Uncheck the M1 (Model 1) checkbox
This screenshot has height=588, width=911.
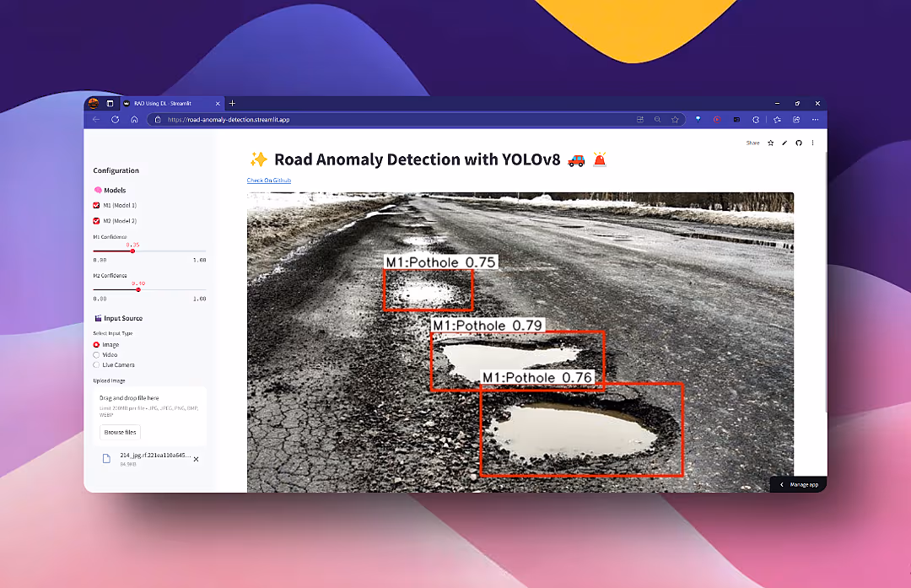tap(94, 205)
